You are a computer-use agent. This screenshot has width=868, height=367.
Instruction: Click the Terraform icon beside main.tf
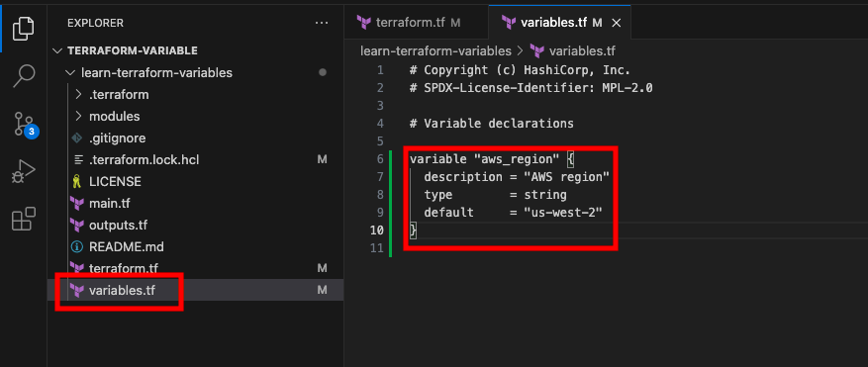77,204
